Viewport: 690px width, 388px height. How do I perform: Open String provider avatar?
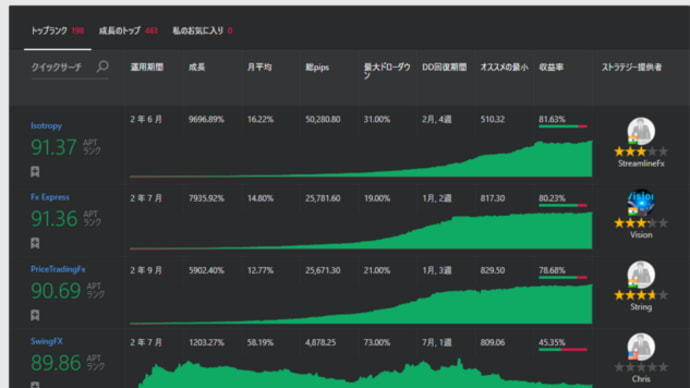641,275
